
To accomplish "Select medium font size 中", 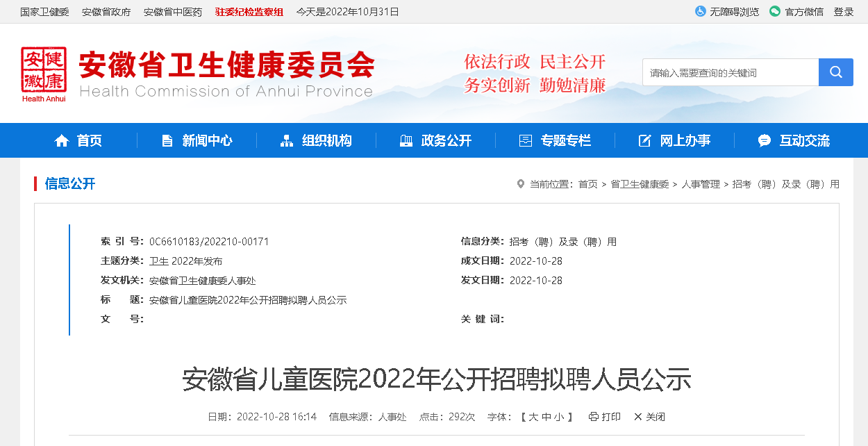I will pos(546,417).
